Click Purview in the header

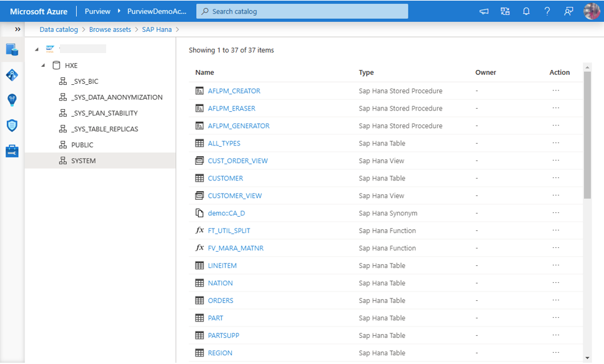(x=97, y=12)
